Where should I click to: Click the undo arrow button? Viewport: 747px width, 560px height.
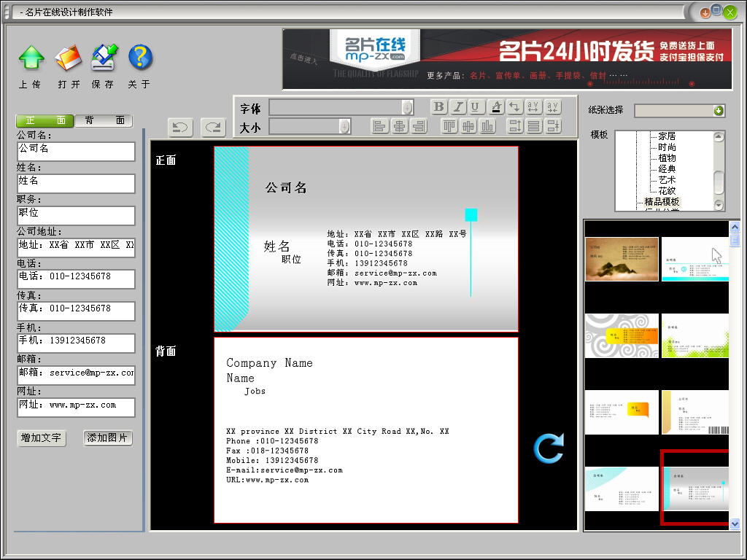180,128
